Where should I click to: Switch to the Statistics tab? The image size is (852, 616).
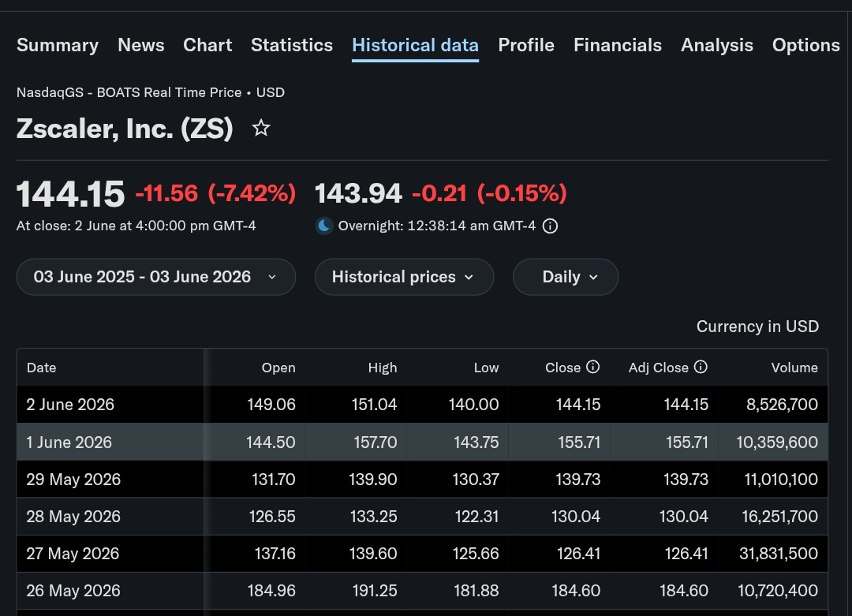[x=292, y=45]
